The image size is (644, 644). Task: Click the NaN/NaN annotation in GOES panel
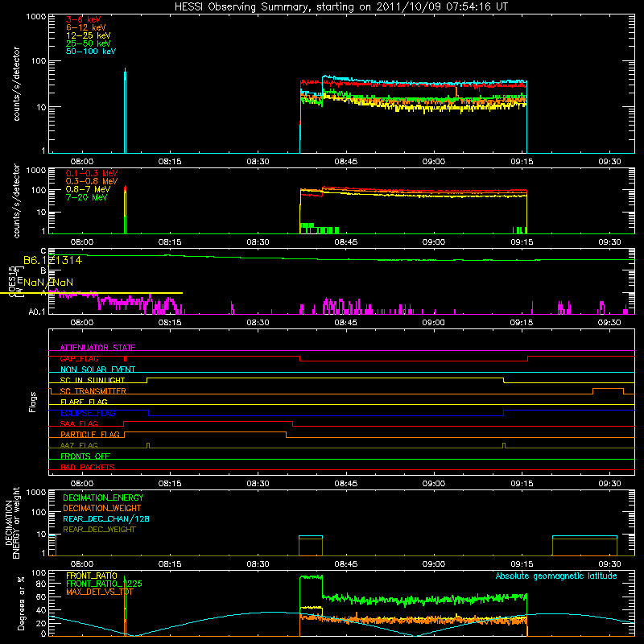tap(48, 283)
